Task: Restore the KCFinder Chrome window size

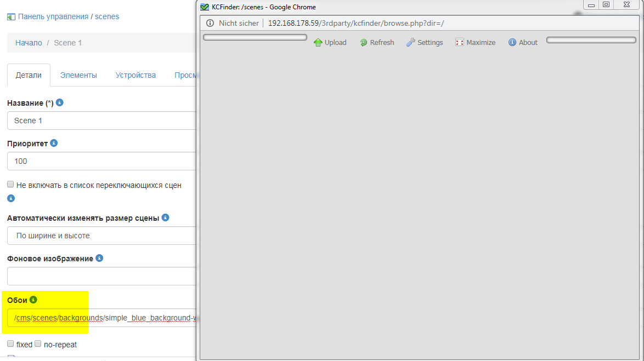Action: 606,4
